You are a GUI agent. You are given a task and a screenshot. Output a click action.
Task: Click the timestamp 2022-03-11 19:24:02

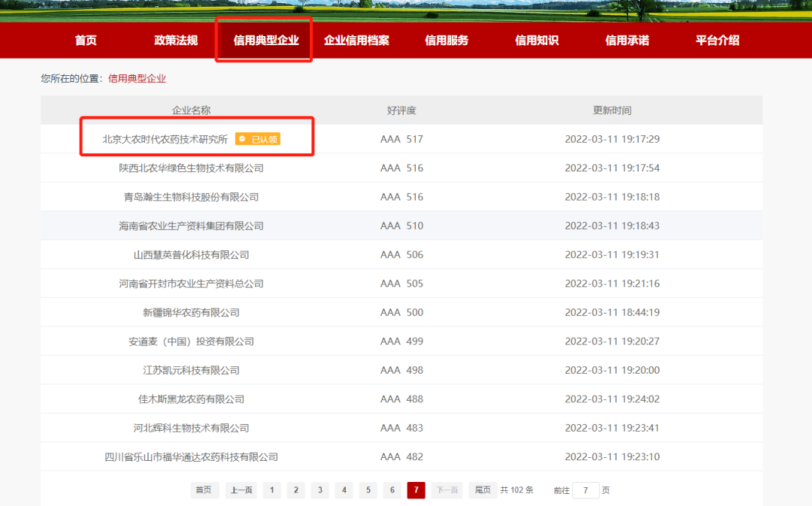click(612, 399)
